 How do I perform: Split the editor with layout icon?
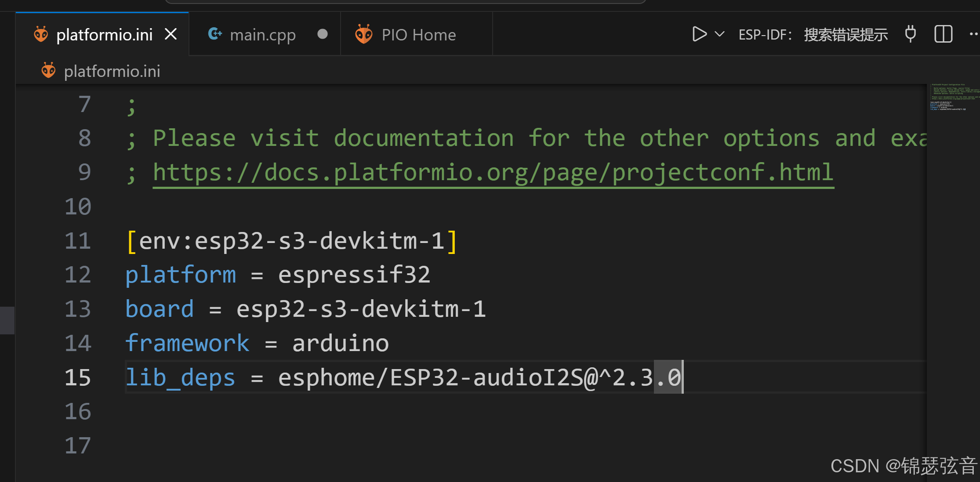tap(943, 34)
